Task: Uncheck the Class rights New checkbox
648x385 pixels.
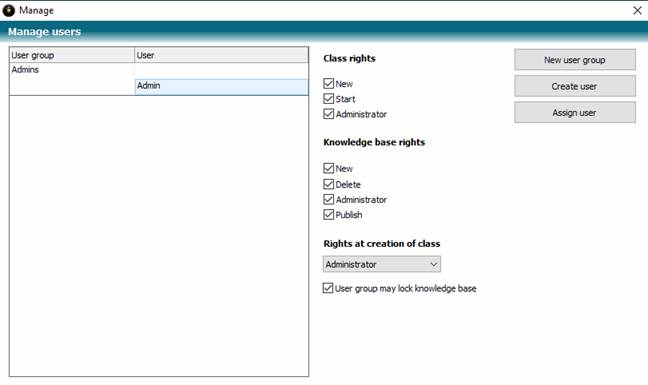Action: click(x=329, y=84)
